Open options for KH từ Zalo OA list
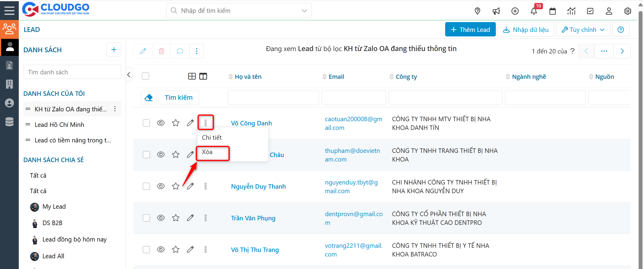Image resolution: width=644 pixels, height=269 pixels. [115, 109]
